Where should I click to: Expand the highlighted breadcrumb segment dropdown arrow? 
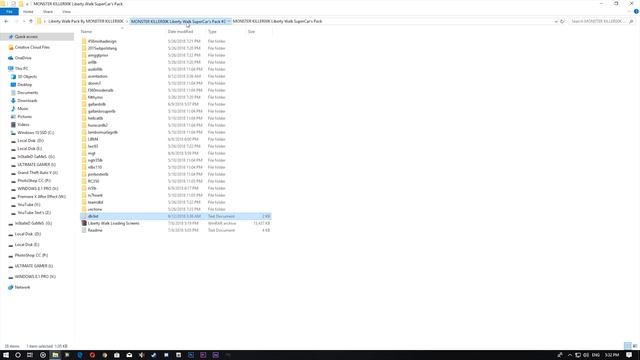pyautogui.click(x=229, y=21)
